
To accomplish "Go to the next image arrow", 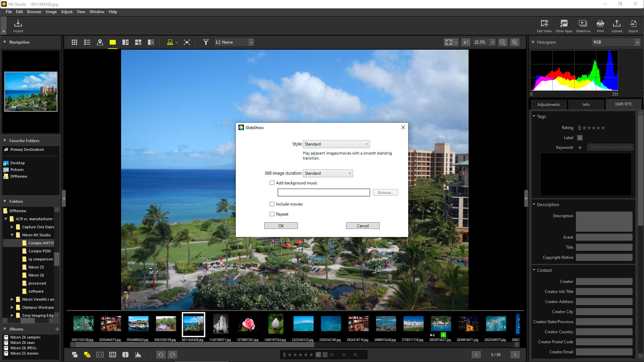I will 515,355.
